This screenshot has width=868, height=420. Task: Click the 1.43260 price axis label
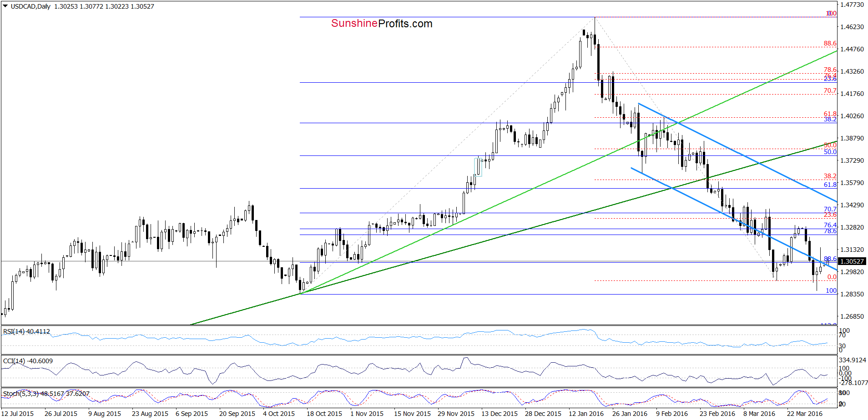coord(852,71)
